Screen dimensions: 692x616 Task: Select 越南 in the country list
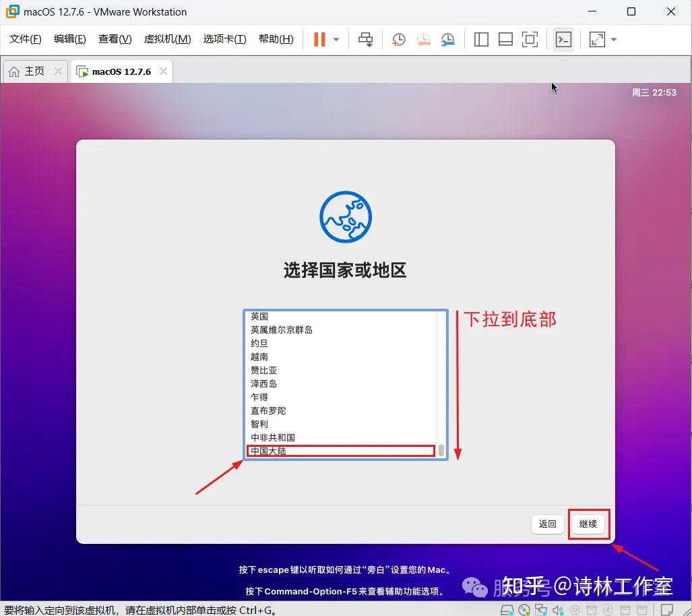[x=340, y=357]
